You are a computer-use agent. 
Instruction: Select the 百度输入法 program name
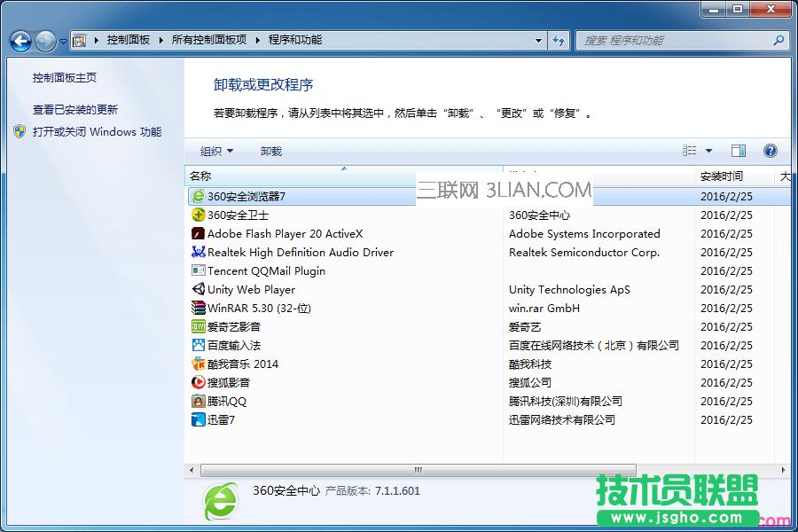233,346
